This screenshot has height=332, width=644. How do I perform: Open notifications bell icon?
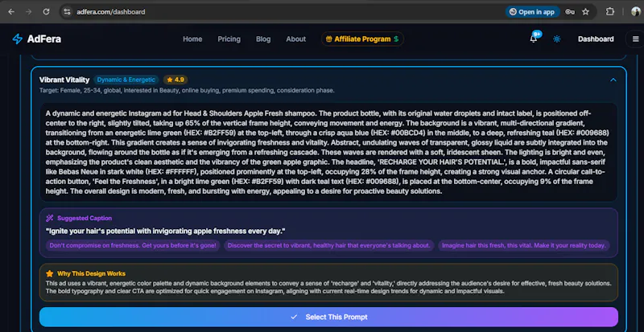pos(534,39)
